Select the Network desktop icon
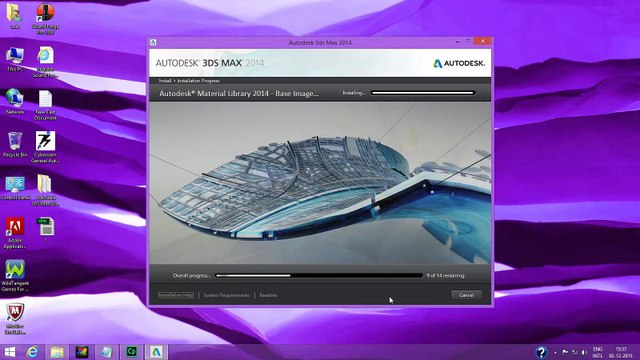 [x=15, y=102]
